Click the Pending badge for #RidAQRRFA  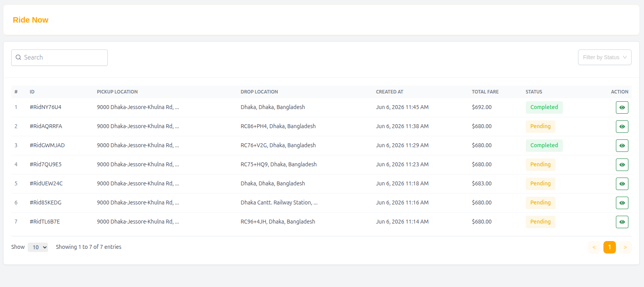[x=540, y=127]
